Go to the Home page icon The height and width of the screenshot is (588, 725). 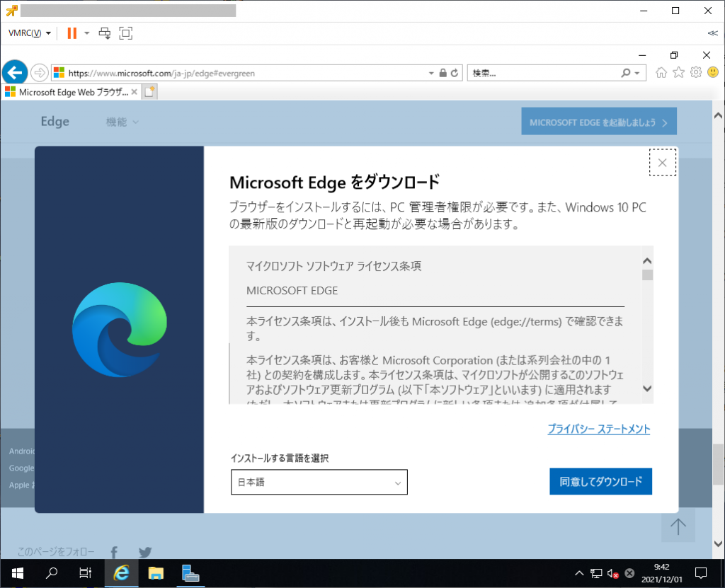661,73
